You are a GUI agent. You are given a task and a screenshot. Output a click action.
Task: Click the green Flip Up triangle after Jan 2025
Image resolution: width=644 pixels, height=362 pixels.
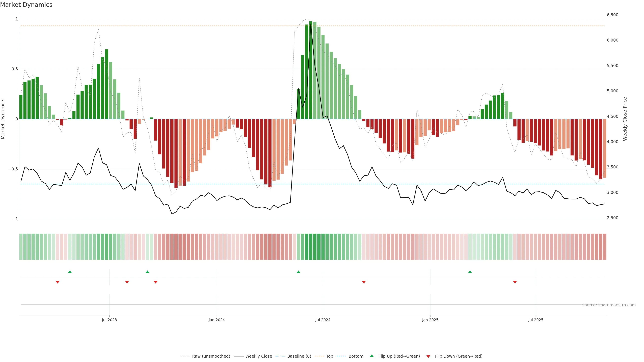click(470, 272)
